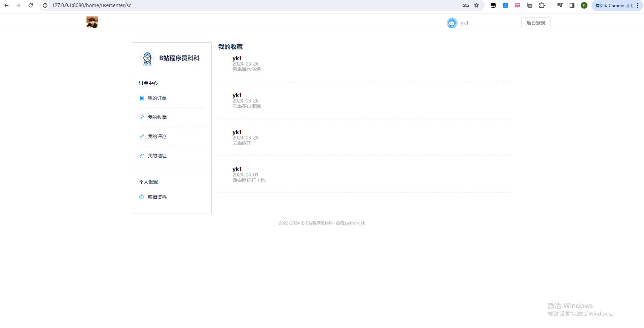
Task: Click yk1 above 青岛海水浴场
Action: tap(237, 58)
